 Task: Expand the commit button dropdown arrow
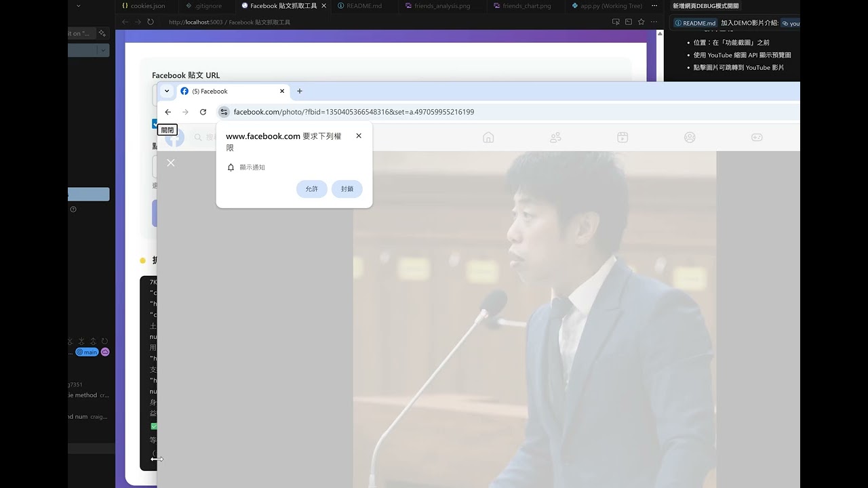coord(103,50)
